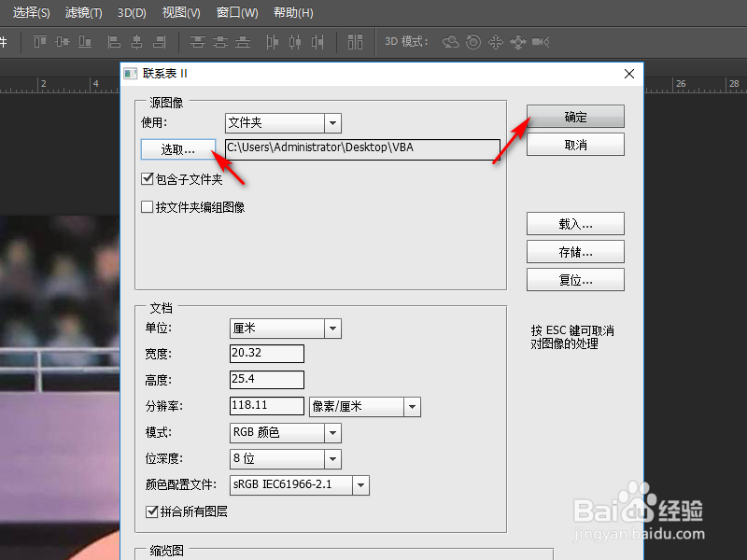Click the Align left edges icon

[x=114, y=42]
